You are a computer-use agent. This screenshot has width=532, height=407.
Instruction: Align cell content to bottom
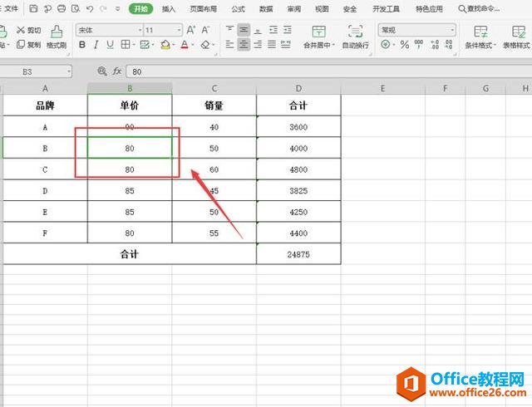[258, 30]
